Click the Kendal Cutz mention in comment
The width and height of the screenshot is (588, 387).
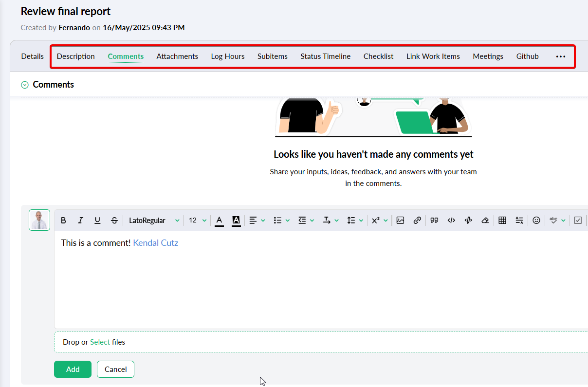click(x=155, y=243)
